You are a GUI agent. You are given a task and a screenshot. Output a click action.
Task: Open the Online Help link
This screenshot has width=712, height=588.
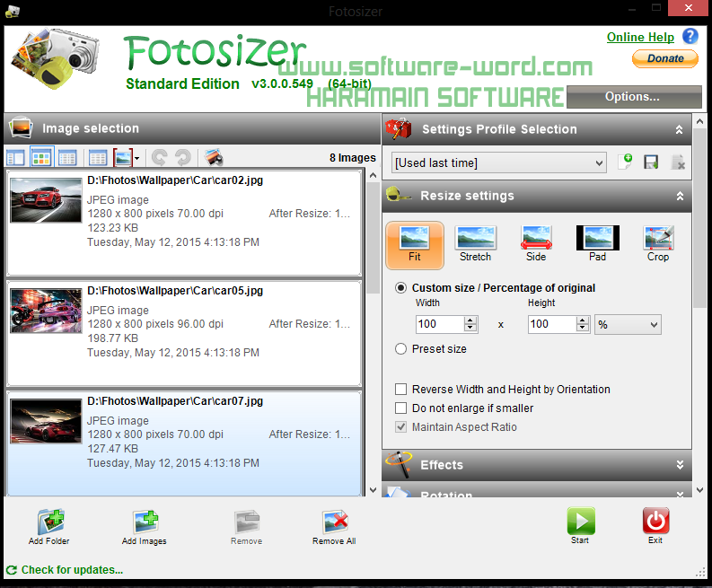640,37
